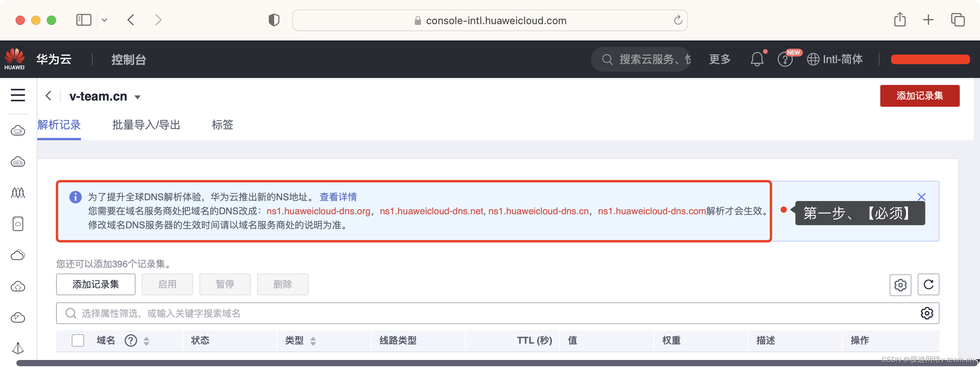Click the 权重 column header

pyautogui.click(x=672, y=341)
